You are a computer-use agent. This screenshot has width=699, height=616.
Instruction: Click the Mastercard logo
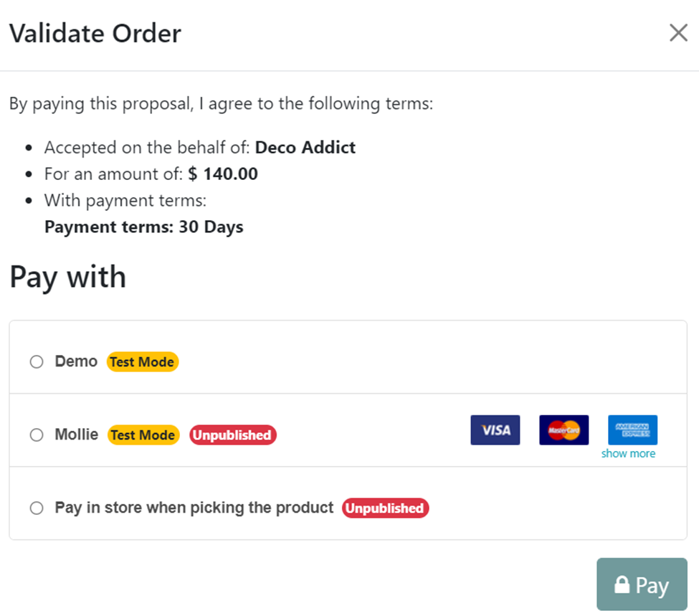pos(564,430)
